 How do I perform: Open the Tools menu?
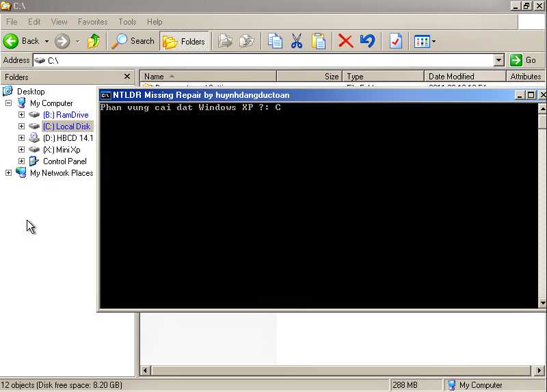pyautogui.click(x=127, y=22)
